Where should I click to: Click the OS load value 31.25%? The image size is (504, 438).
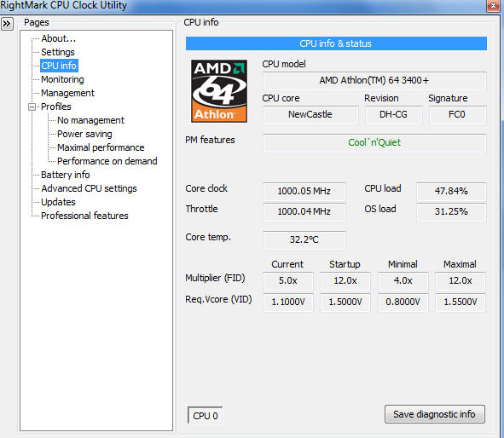(451, 211)
